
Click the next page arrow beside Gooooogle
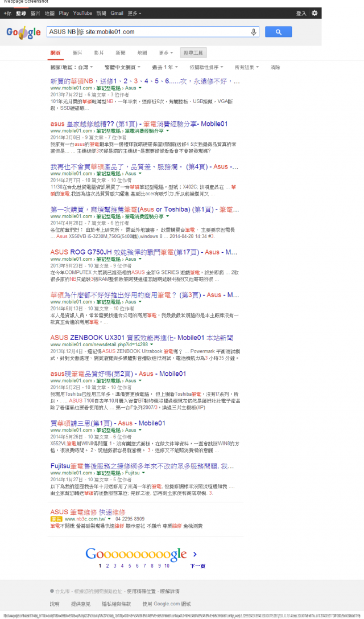pyautogui.click(x=195, y=554)
